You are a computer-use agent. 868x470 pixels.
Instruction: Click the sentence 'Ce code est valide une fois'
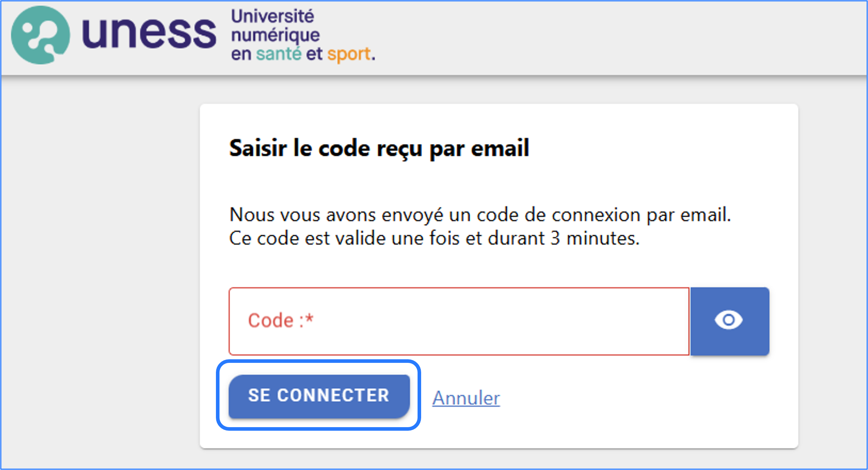[x=344, y=238]
